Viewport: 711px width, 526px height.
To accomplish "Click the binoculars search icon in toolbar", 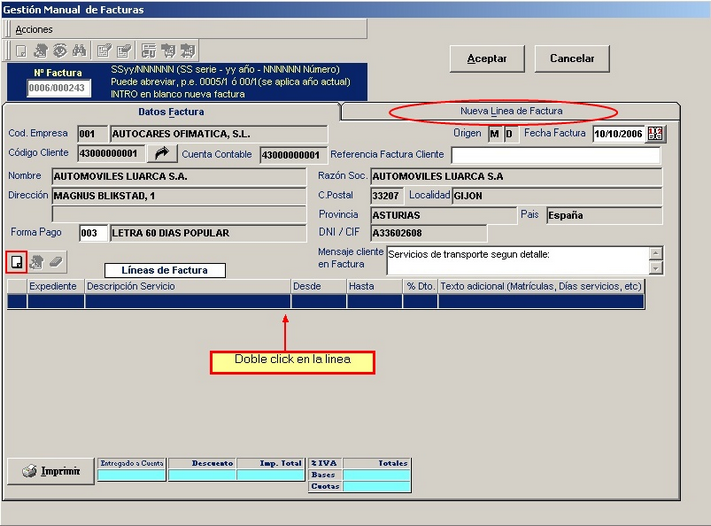I will (79, 51).
